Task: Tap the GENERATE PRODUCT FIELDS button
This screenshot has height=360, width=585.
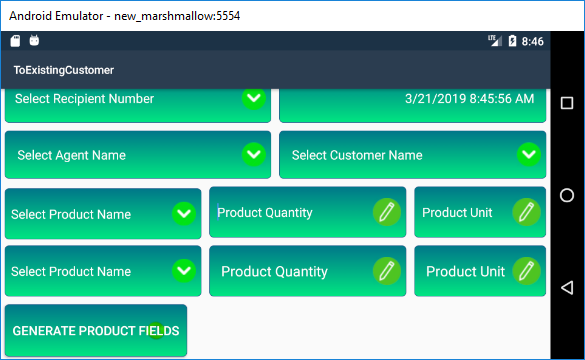Action: (96, 331)
